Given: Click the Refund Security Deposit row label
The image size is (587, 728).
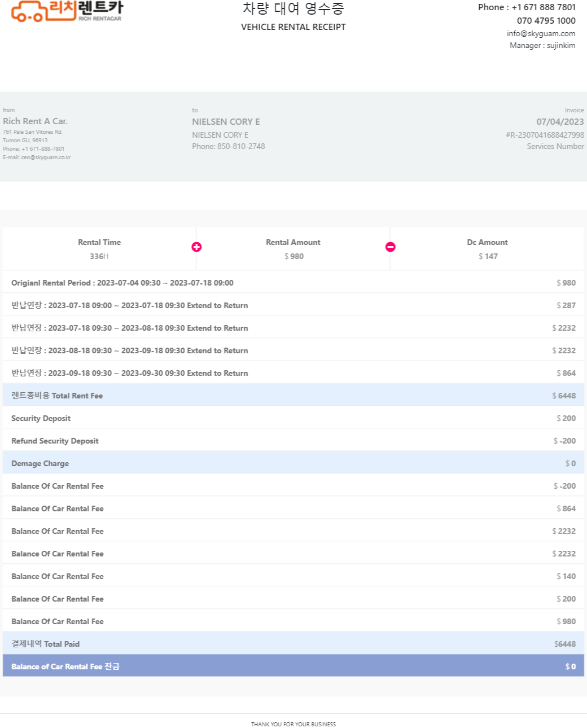Looking at the screenshot, I should (55, 441).
